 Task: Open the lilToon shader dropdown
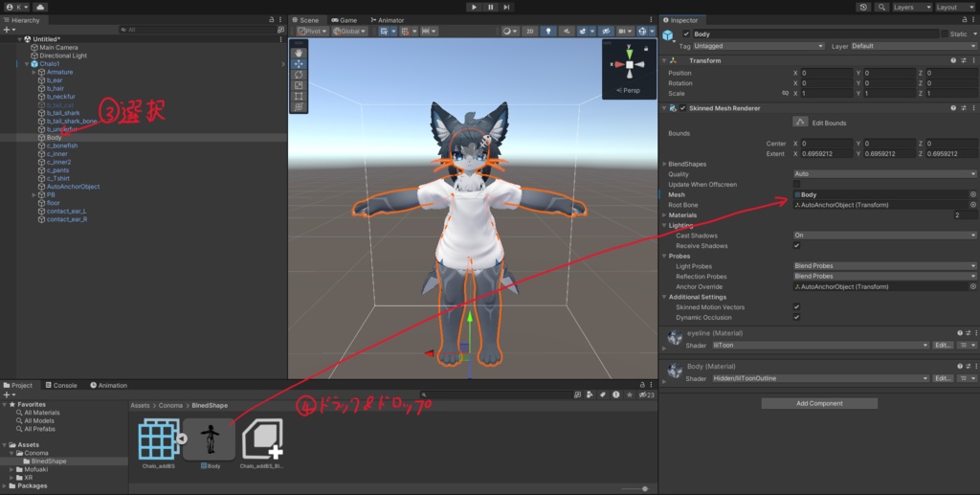[820, 345]
